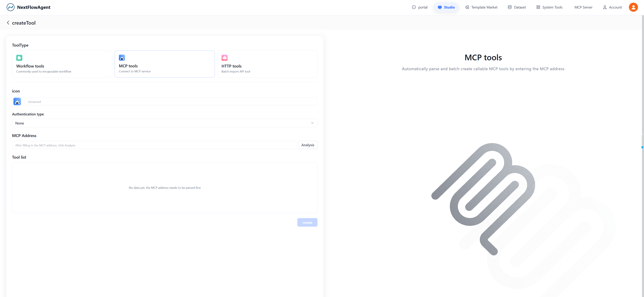The image size is (644, 297).
Task: Click the MCP Address input field
Action: click(154, 145)
